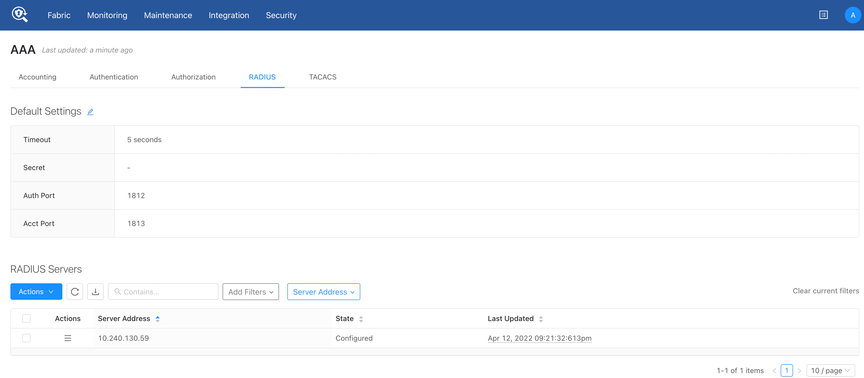Screen dimensions: 864x378
Task: Click Clear current filters link
Action: 825,291
